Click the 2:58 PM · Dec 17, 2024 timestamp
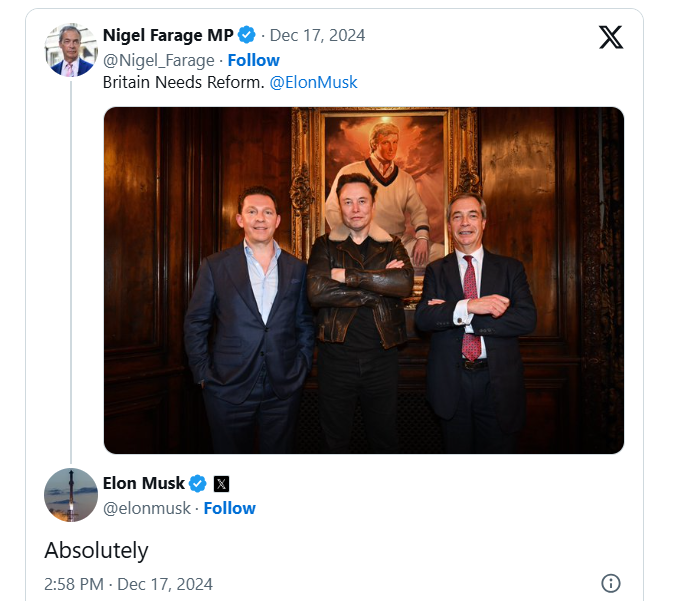679x601 pixels. pyautogui.click(x=128, y=584)
